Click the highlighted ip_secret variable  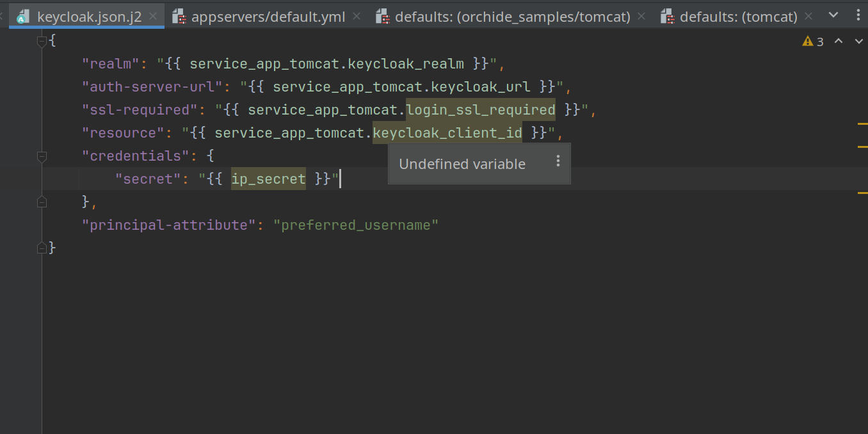tap(268, 179)
